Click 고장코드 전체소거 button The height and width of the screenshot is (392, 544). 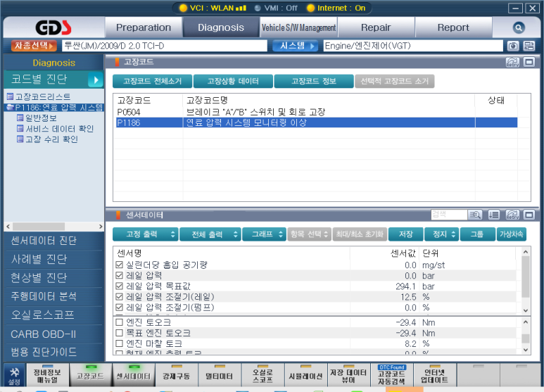pyautogui.click(x=152, y=81)
